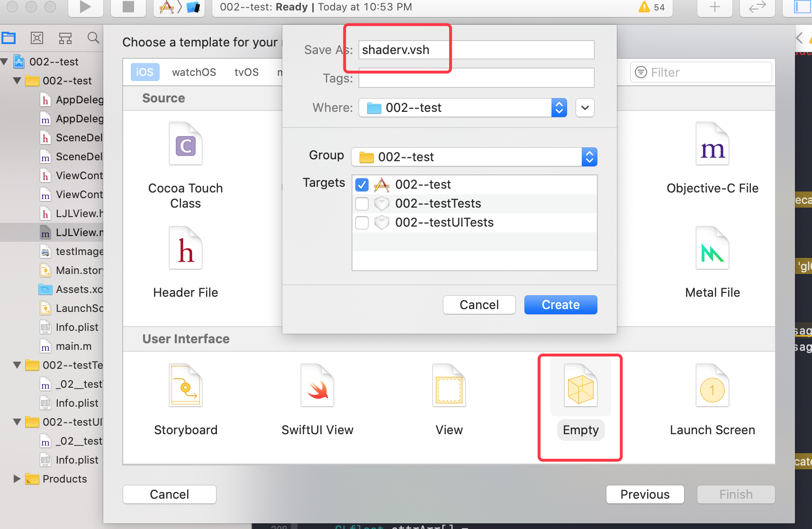812x529 pixels.
Task: Select Info.plist under 002--test group
Action: (x=52, y=327)
